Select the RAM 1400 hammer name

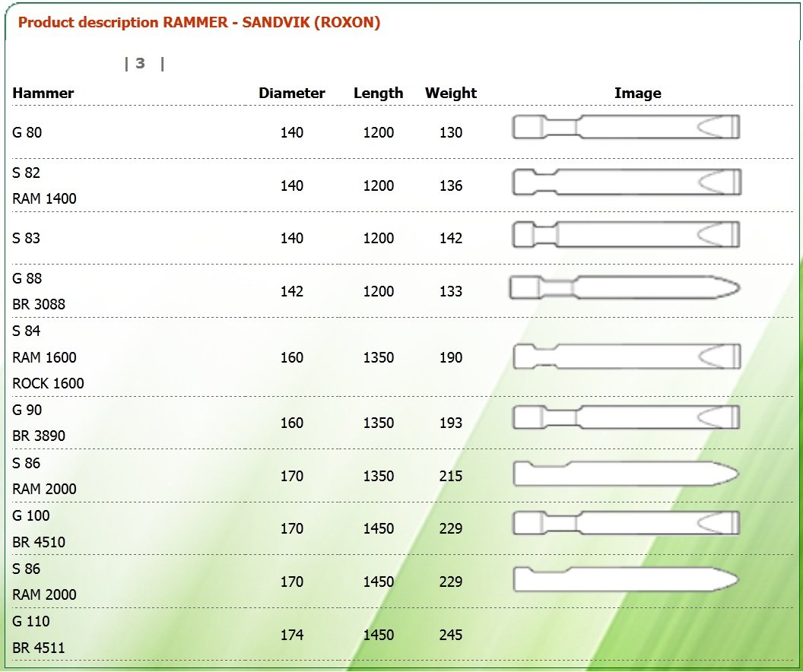pyautogui.click(x=45, y=198)
